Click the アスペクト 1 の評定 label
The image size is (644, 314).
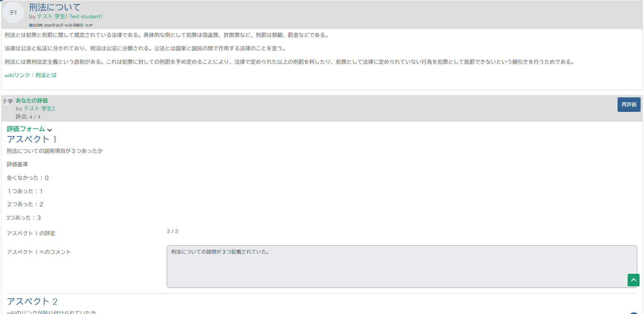[x=31, y=233]
